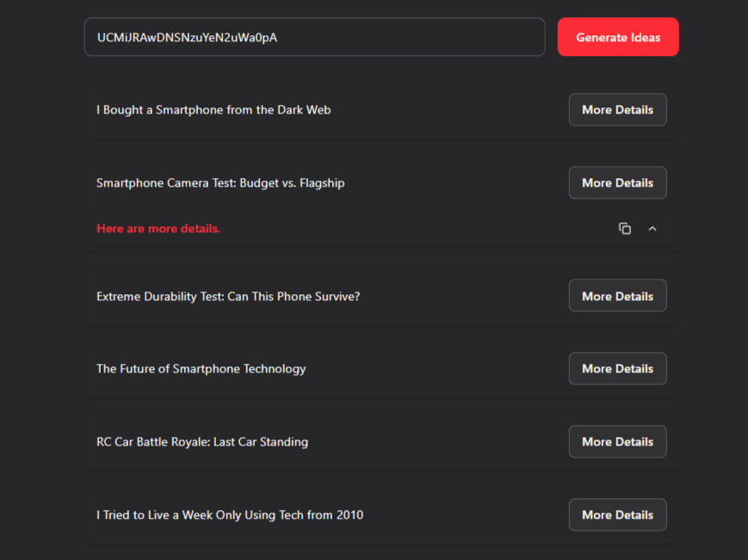748x560 pixels.
Task: Select the 'RC Car Battle Royale' idea title
Action: pos(202,442)
